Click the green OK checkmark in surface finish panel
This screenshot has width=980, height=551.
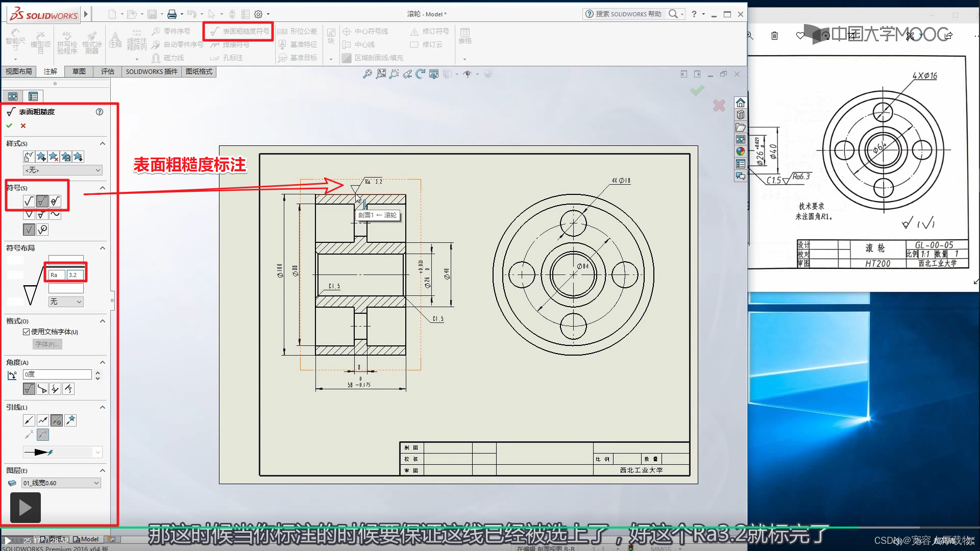point(9,126)
